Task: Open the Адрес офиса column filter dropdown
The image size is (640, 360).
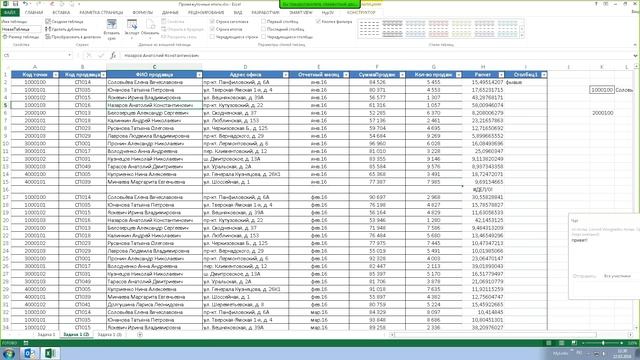Action: click(x=285, y=75)
